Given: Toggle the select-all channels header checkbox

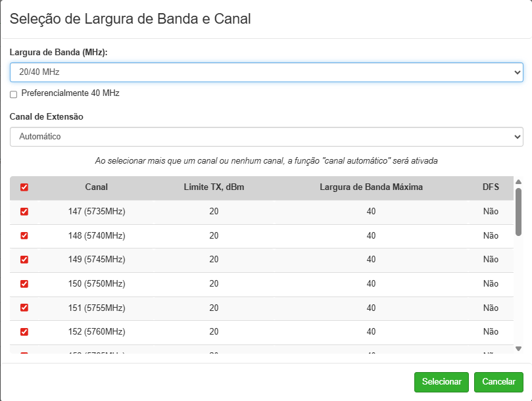Looking at the screenshot, I should tap(24, 187).
